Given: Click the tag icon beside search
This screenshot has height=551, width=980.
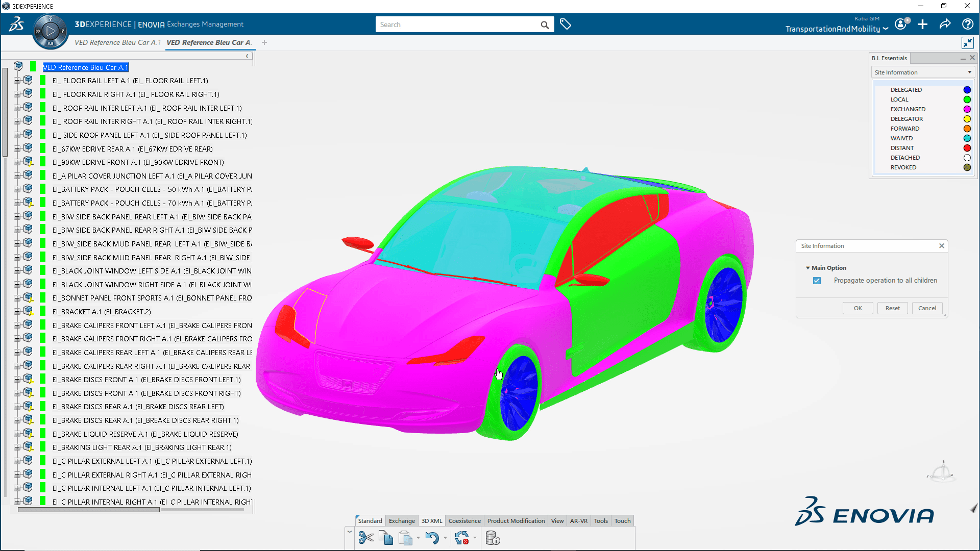Looking at the screenshot, I should tap(565, 24).
